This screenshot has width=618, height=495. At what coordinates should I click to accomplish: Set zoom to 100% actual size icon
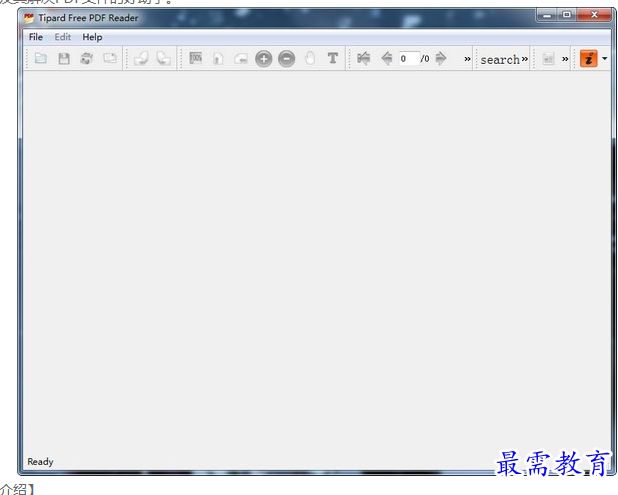tap(195, 58)
